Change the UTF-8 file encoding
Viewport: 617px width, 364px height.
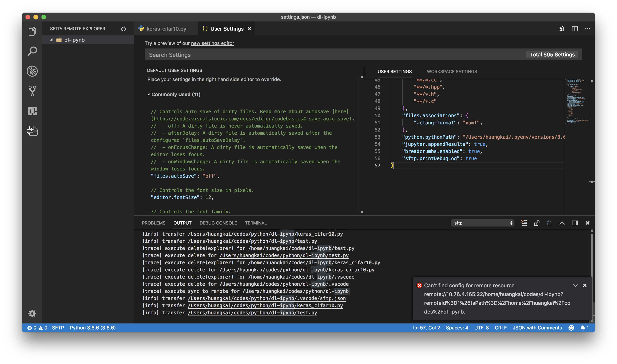481,328
